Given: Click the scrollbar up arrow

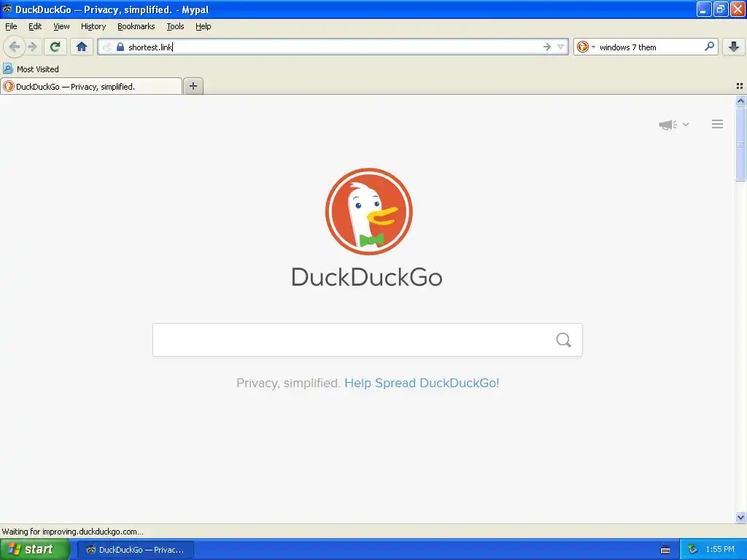Looking at the screenshot, I should (740, 101).
